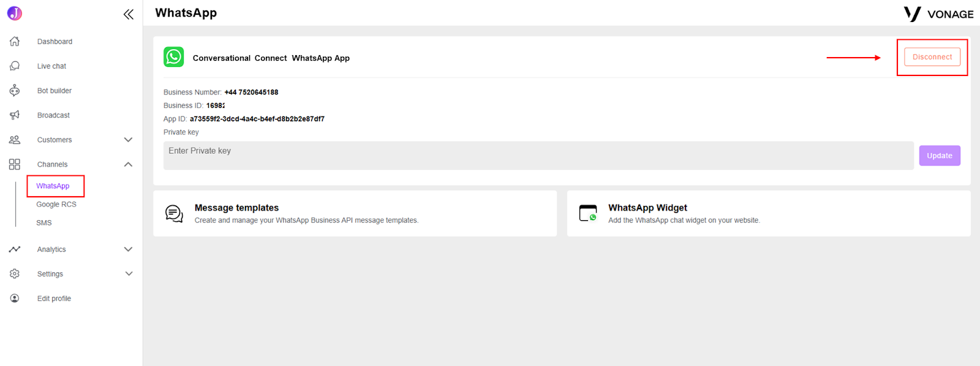Select SMS channel
The height and width of the screenshot is (366, 980).
44,223
